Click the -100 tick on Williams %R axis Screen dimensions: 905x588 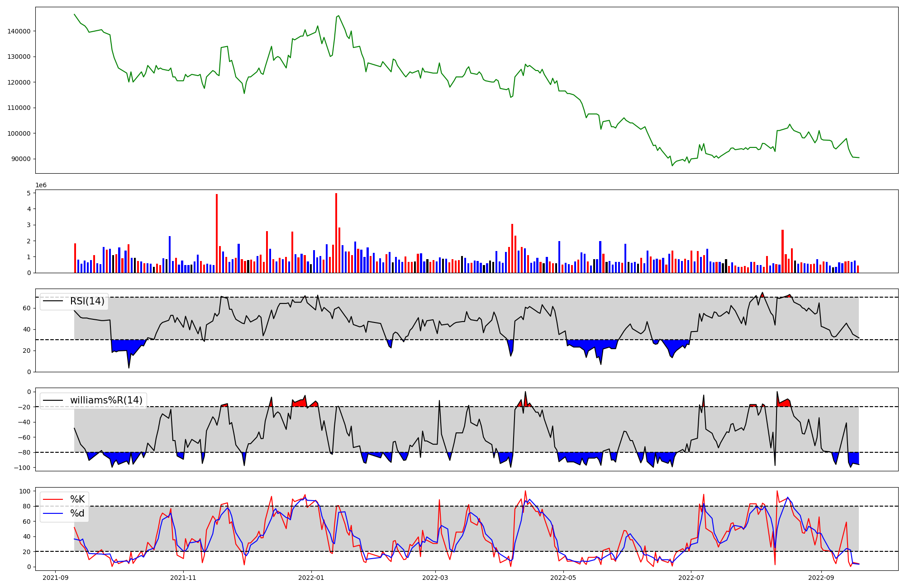click(x=23, y=468)
